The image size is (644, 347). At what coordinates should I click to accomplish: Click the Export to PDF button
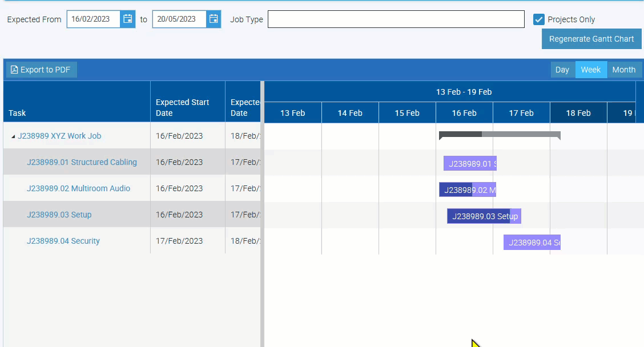[42, 70]
